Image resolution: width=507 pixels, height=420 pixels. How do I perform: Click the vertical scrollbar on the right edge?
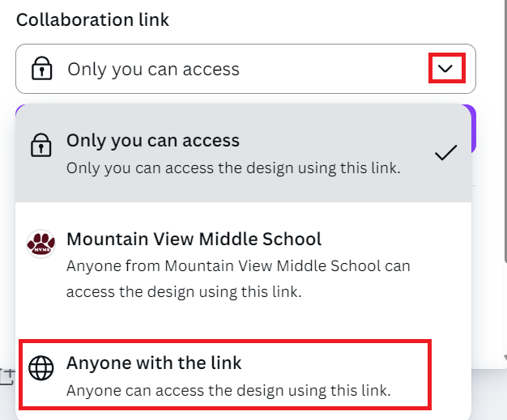tap(505, 129)
